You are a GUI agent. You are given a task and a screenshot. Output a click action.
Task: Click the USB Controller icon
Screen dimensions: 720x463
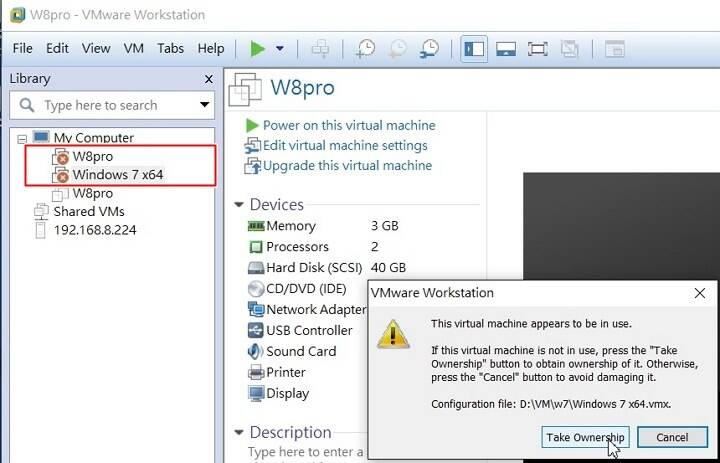point(256,330)
